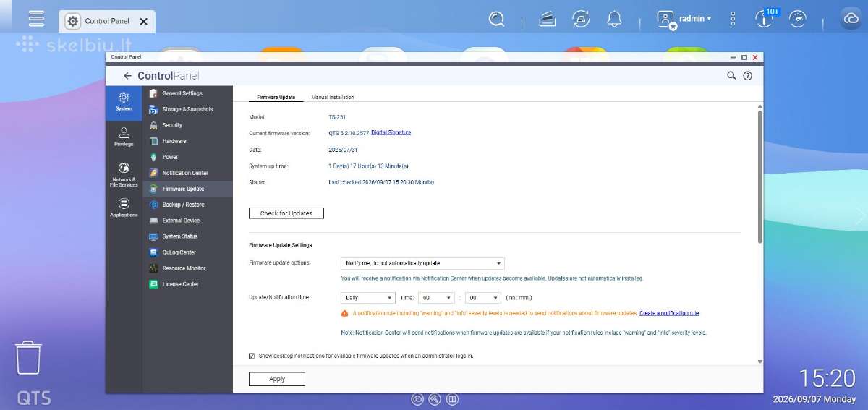
Task: Open the Digital Signature link
Action: click(391, 132)
